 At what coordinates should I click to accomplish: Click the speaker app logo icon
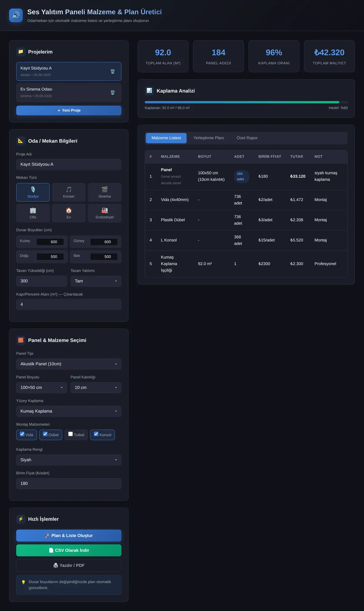(x=16, y=15)
